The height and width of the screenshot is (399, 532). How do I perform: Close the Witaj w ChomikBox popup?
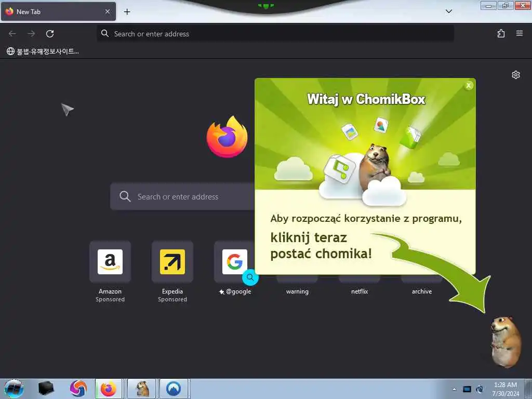pos(469,86)
